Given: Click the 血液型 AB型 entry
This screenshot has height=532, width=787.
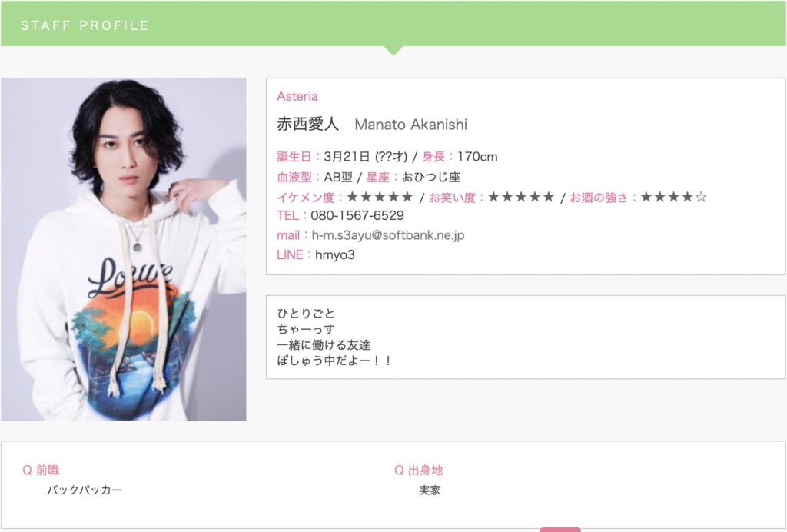Looking at the screenshot, I should (x=314, y=177).
